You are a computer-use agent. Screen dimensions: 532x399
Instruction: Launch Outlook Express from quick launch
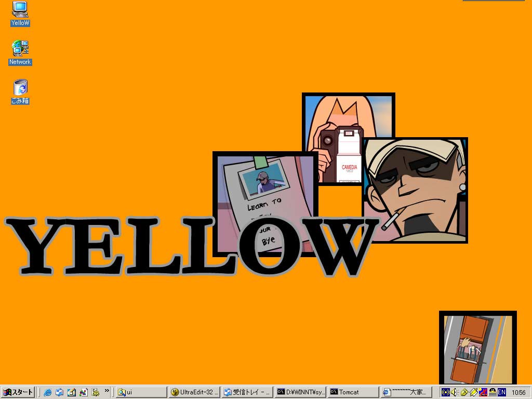click(x=60, y=393)
